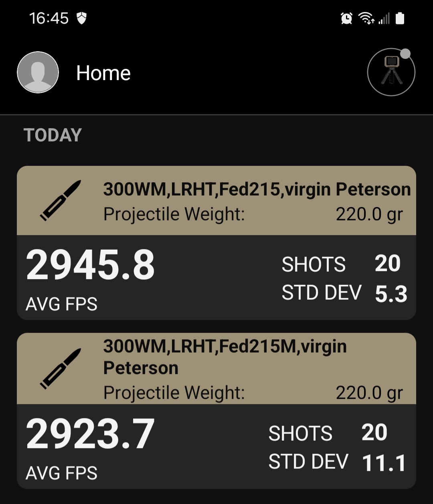Tap the shield icon in status bar
The width and height of the screenshot is (433, 504).
click(x=82, y=18)
